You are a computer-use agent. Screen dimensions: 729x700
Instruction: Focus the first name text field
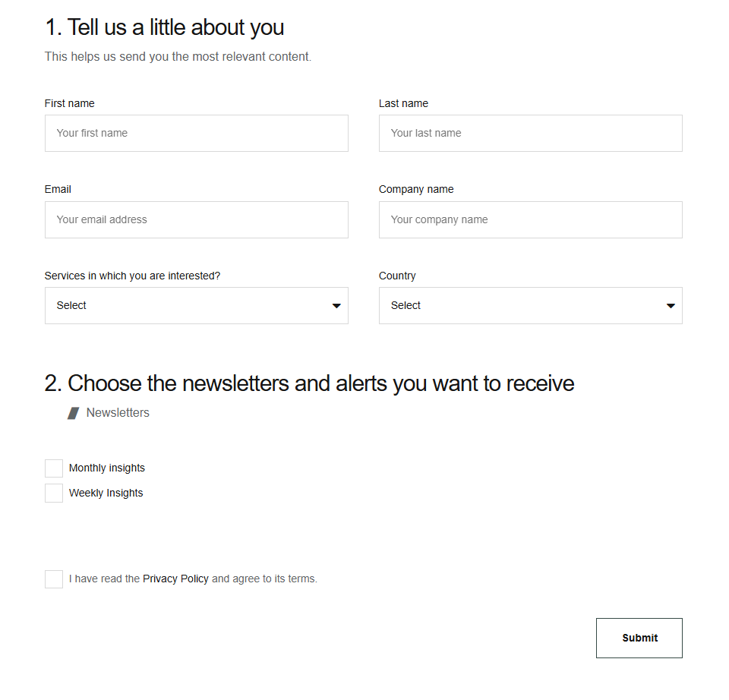(x=196, y=134)
